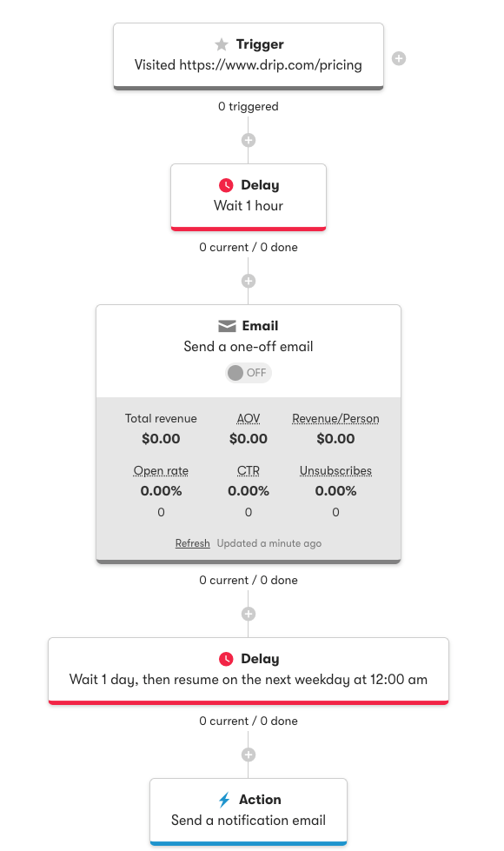
Task: Click the star icon in Trigger node
Action: coord(222,44)
